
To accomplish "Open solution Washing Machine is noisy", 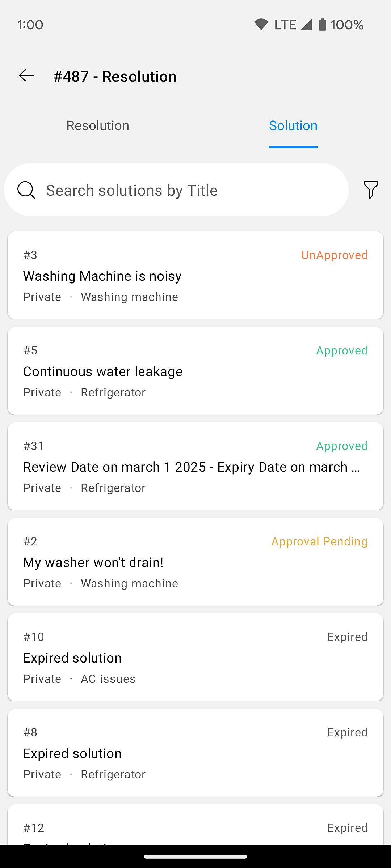I will point(195,276).
